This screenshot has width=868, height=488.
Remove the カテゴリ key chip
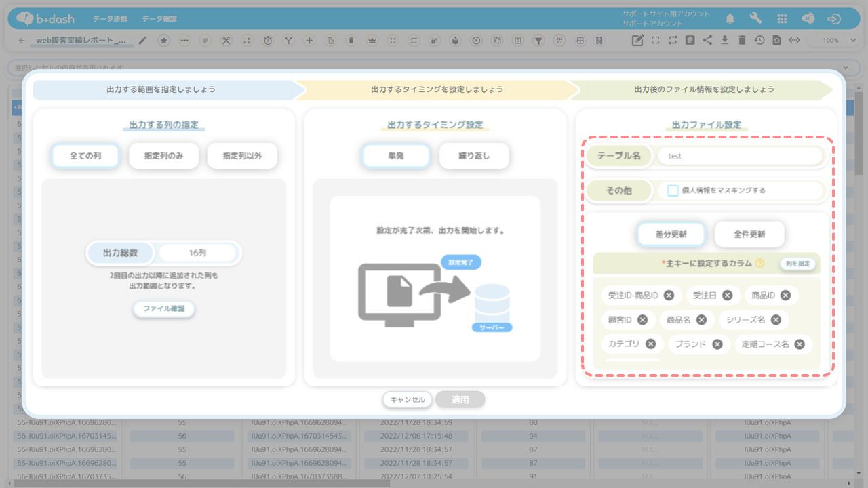click(x=650, y=344)
